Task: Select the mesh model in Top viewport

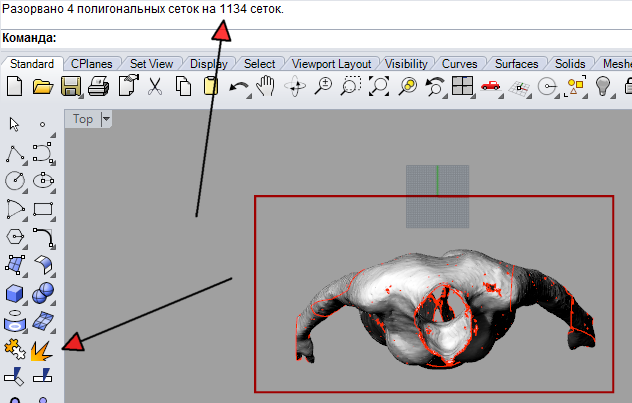Action: (x=445, y=308)
